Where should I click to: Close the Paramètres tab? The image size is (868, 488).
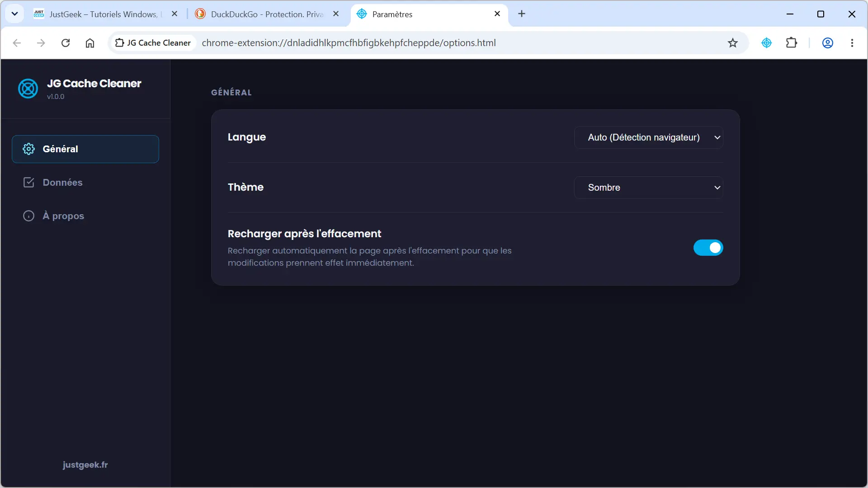pyautogui.click(x=497, y=14)
